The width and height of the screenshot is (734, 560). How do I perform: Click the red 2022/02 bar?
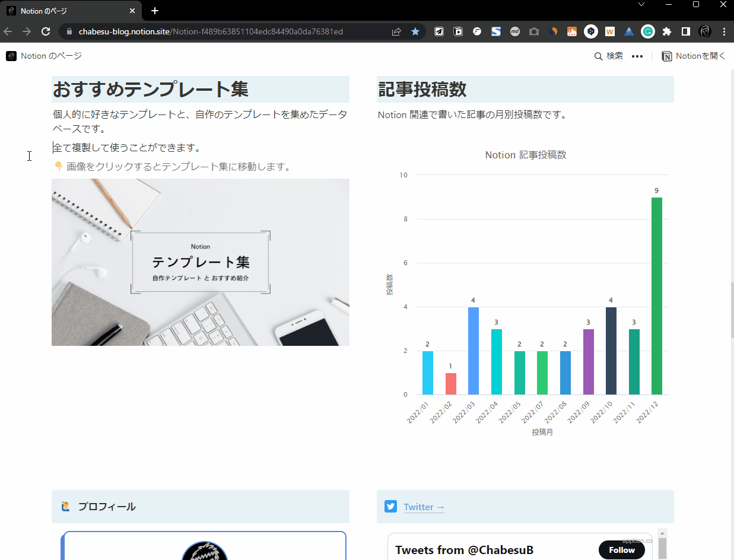point(451,384)
